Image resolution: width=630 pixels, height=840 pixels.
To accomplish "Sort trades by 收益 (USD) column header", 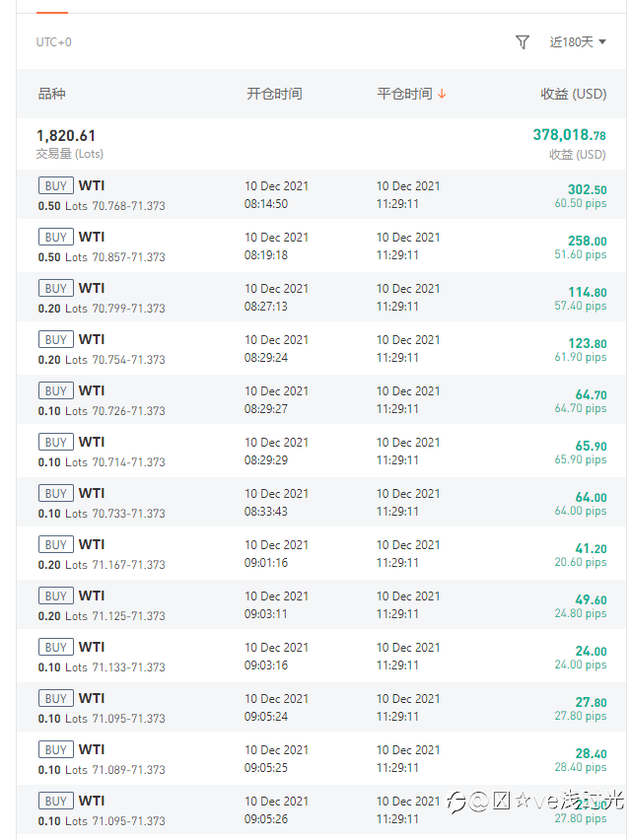I will click(573, 94).
